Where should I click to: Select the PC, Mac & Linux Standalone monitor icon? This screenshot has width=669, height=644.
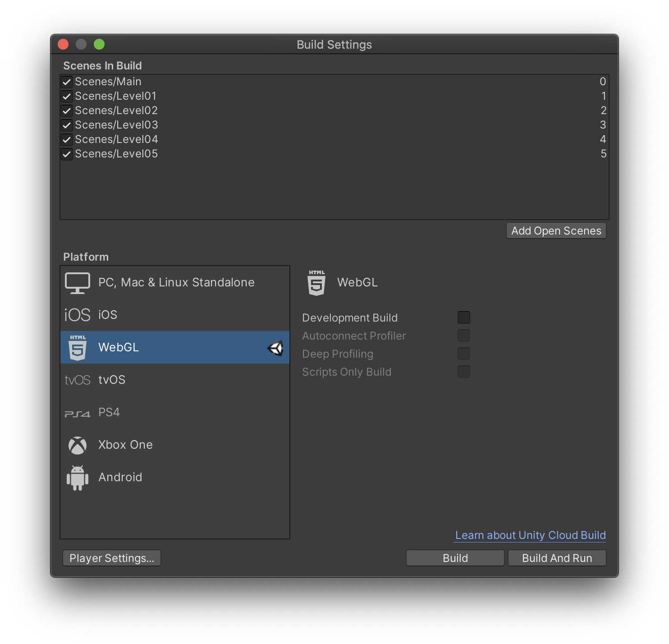78,283
